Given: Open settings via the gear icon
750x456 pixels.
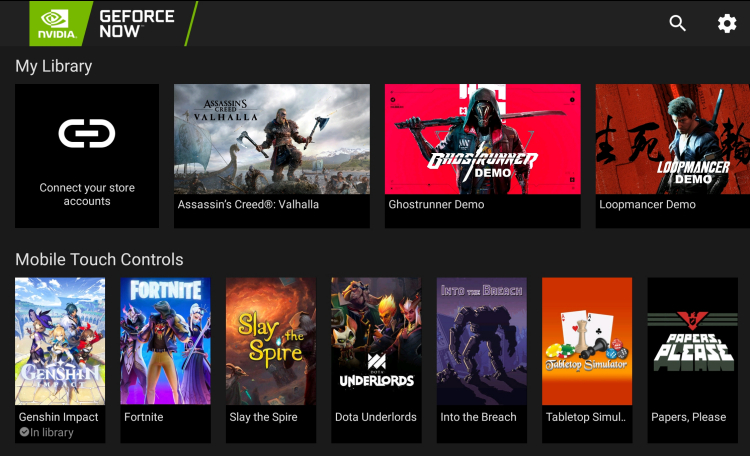Looking at the screenshot, I should point(727,23).
